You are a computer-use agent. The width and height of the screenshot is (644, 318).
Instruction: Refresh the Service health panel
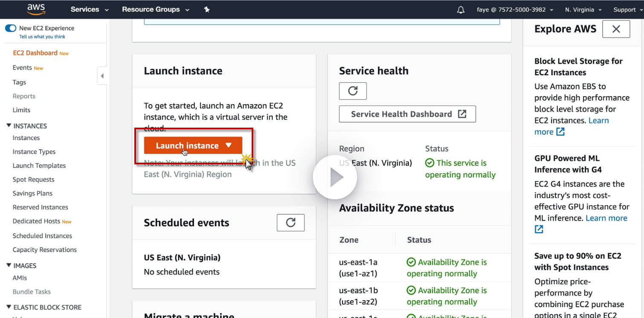coord(353,91)
